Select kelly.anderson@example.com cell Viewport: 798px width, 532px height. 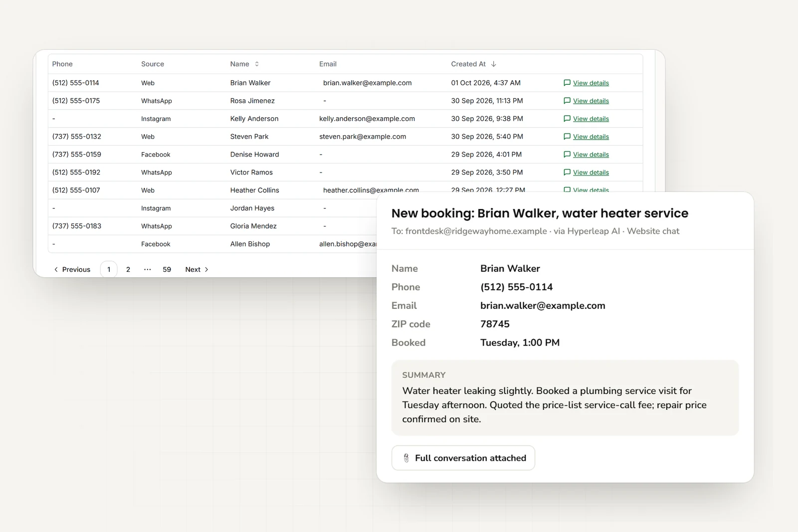pyautogui.click(x=367, y=119)
